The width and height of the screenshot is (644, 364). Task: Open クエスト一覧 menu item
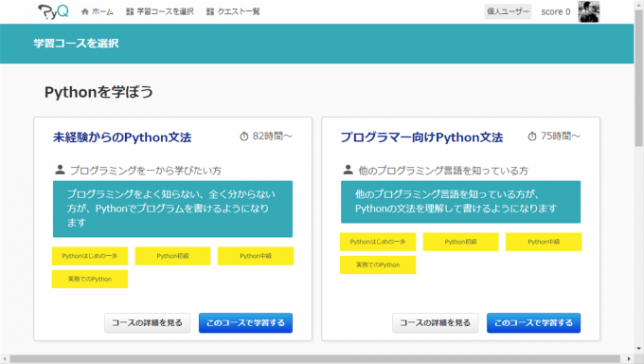coord(233,11)
